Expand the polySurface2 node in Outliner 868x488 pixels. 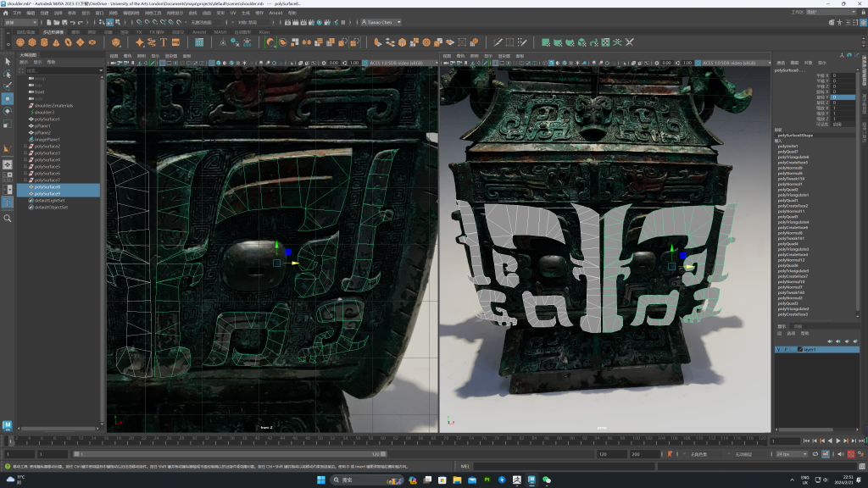(x=25, y=146)
